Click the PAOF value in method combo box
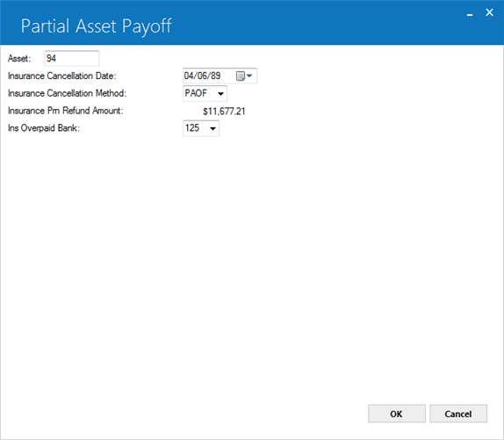This screenshot has height=440, width=504. pyautogui.click(x=196, y=93)
